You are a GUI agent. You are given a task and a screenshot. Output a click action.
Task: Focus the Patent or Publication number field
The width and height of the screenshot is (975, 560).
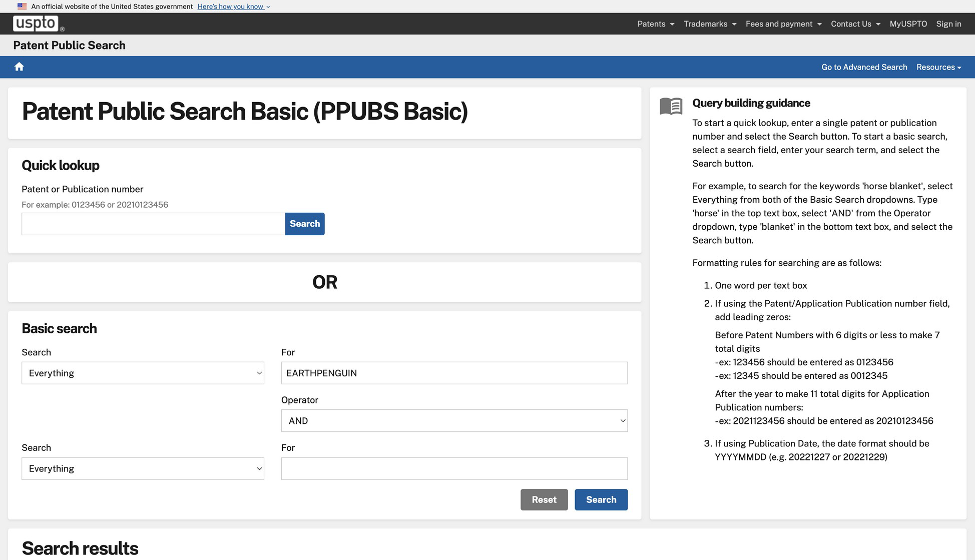coord(153,224)
